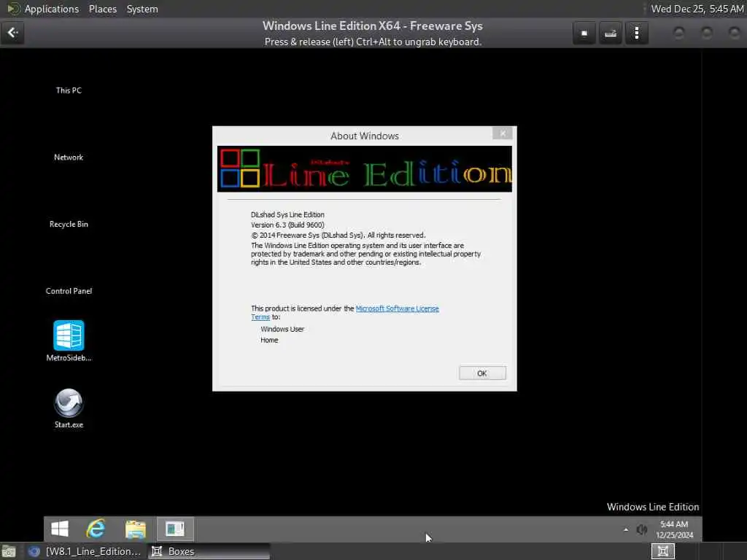
Task: Click the Boxes stop square button
Action: tap(584, 34)
